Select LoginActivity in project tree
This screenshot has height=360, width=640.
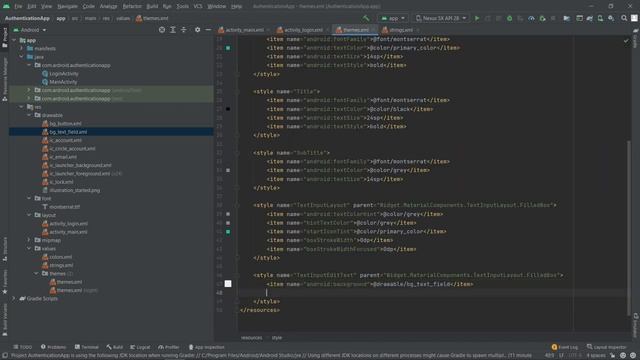tap(64, 73)
